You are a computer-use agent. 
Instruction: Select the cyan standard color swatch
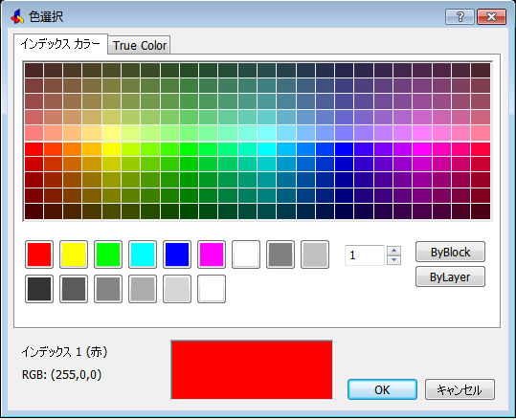[143, 254]
